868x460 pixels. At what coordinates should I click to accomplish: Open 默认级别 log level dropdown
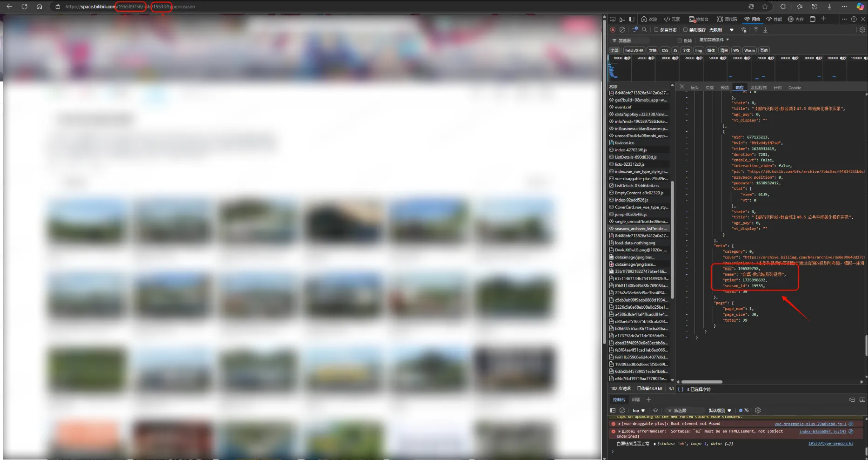point(720,411)
